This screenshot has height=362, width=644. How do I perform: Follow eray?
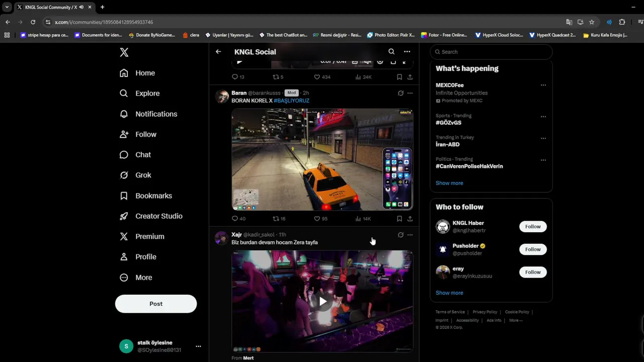pos(533,272)
